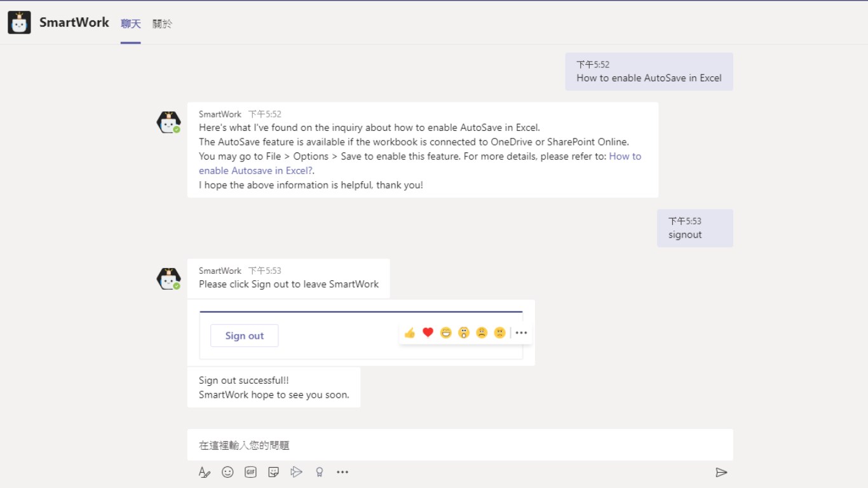Expand more compose toolbar options
The image size is (868, 488).
(342, 472)
